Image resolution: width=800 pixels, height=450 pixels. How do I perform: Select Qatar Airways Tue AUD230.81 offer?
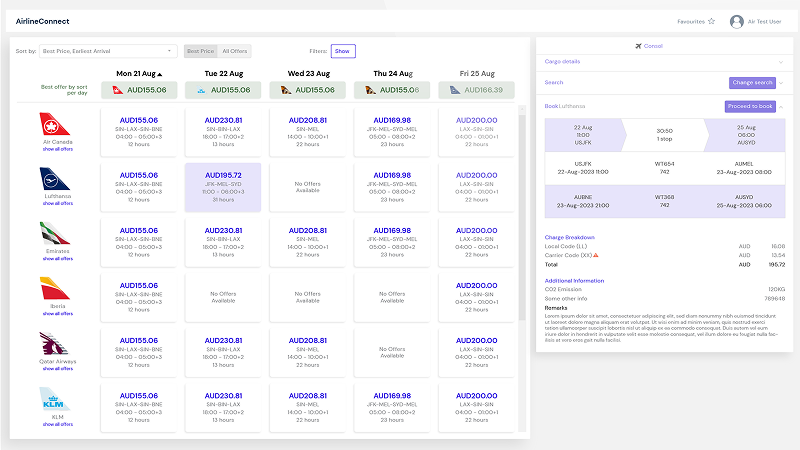click(x=223, y=353)
